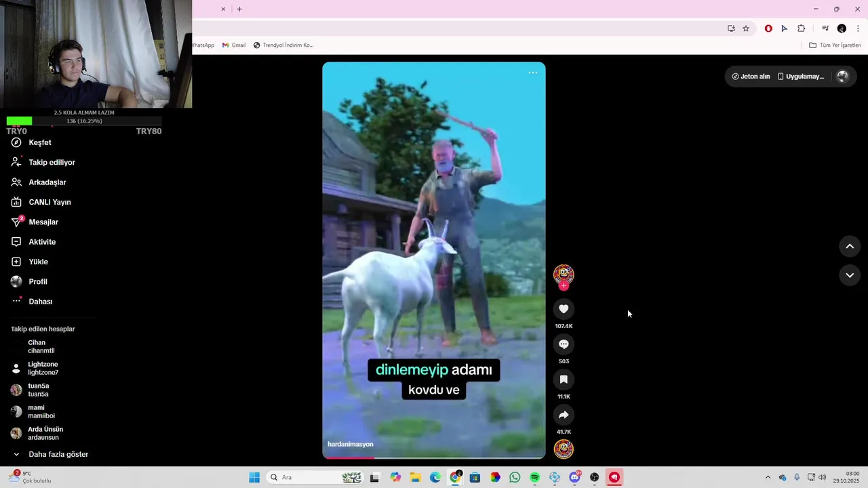Open Spotify from the taskbar
Viewport: 868px width, 488px height.
(x=534, y=477)
